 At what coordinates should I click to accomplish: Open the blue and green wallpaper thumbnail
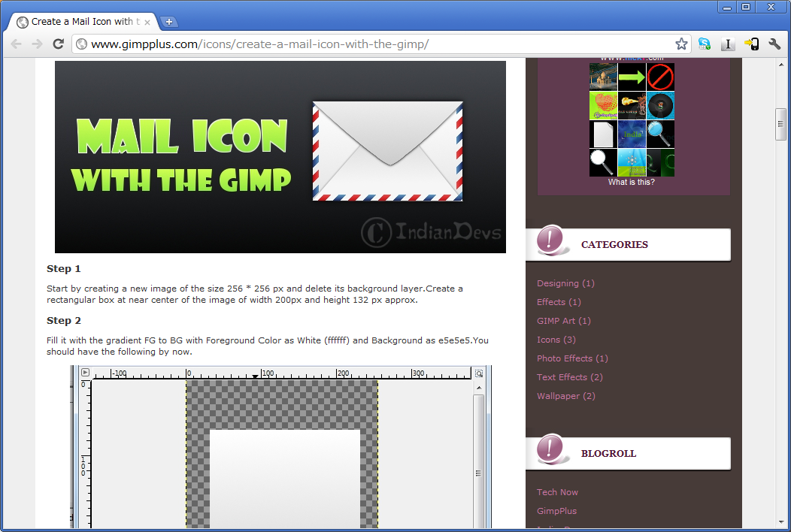coord(632,162)
